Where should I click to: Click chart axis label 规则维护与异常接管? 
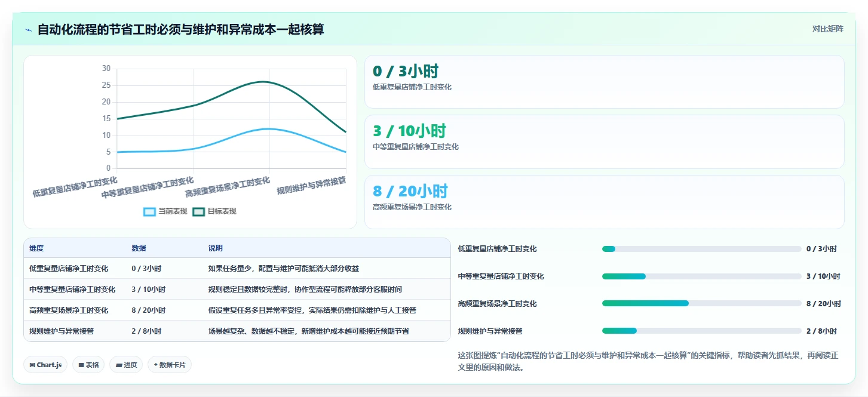coord(311,186)
